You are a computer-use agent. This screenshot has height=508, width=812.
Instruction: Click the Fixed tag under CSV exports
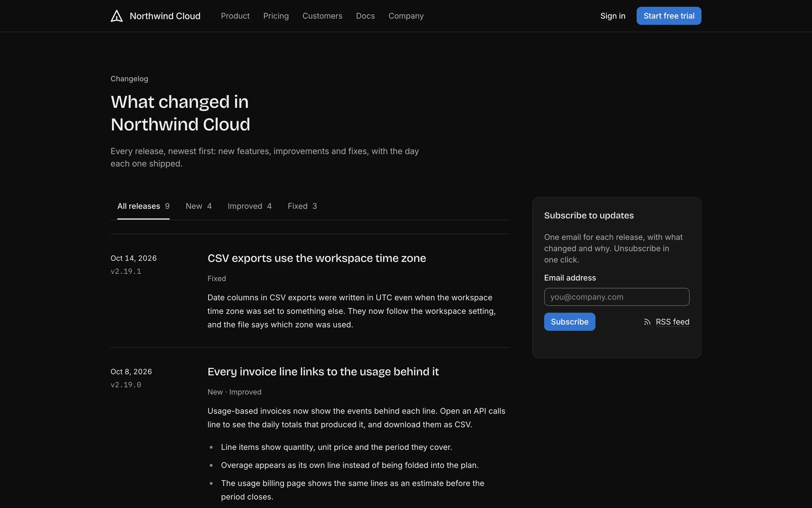(217, 279)
